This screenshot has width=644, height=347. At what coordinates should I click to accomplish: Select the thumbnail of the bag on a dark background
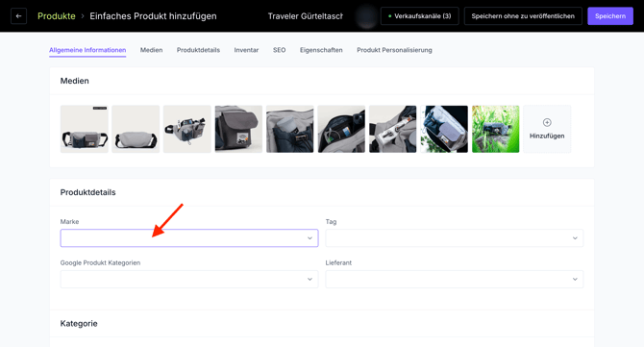[444, 129]
